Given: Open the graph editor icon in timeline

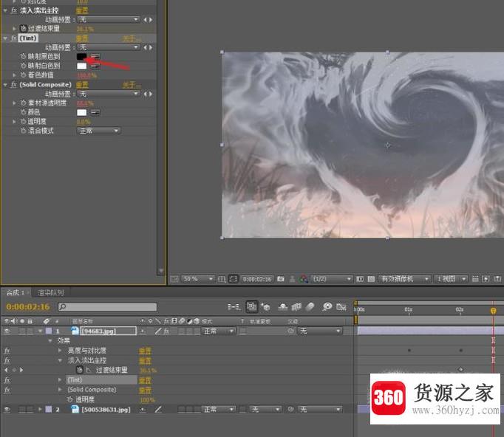Looking at the screenshot, I should tap(341, 307).
